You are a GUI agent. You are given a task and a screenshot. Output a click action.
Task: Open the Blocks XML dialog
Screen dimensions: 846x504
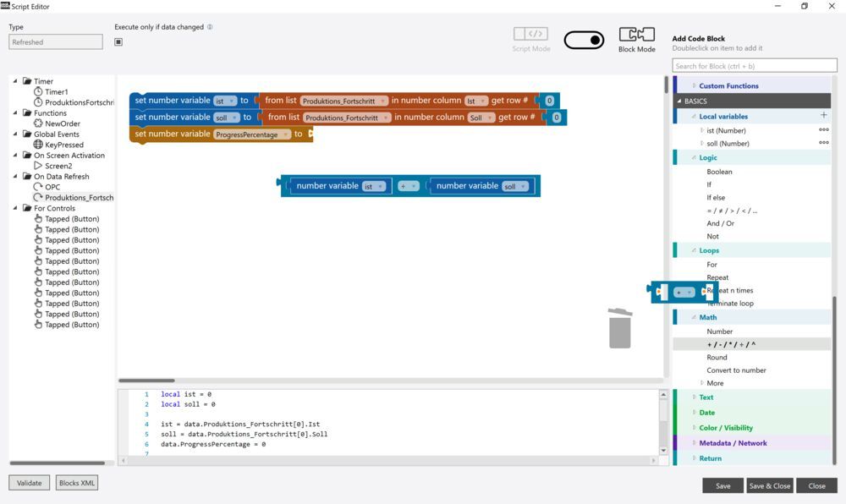click(x=77, y=482)
